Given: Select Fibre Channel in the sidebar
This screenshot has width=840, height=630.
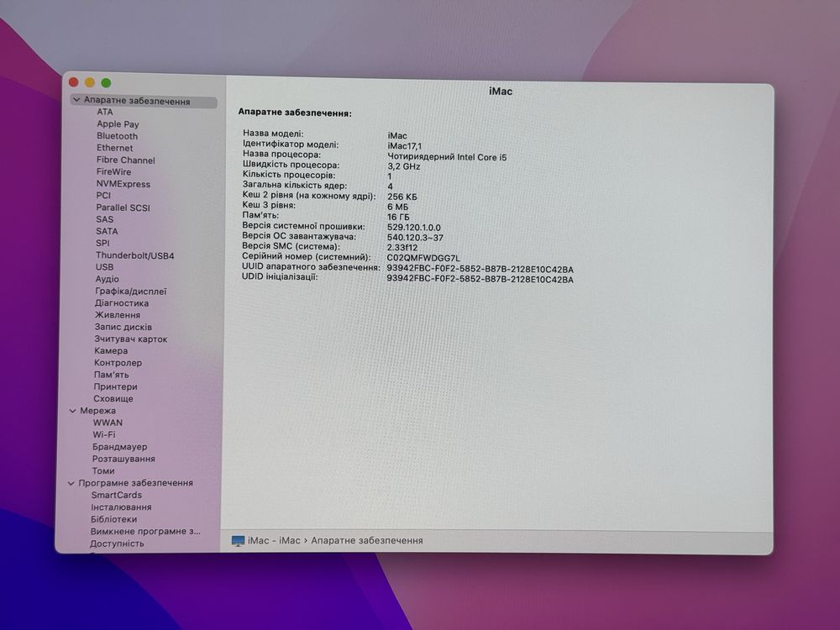Looking at the screenshot, I should [126, 160].
